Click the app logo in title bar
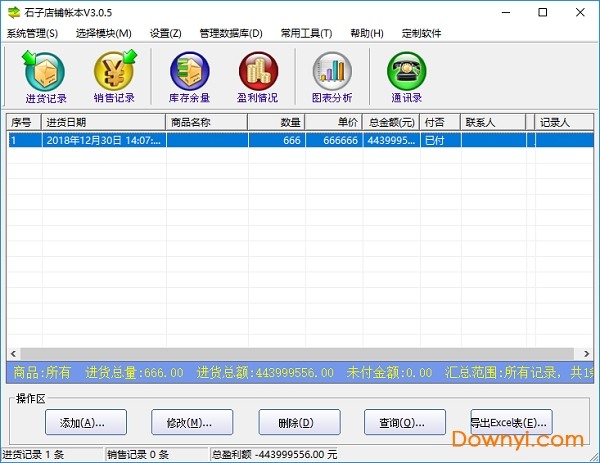 click(x=14, y=13)
